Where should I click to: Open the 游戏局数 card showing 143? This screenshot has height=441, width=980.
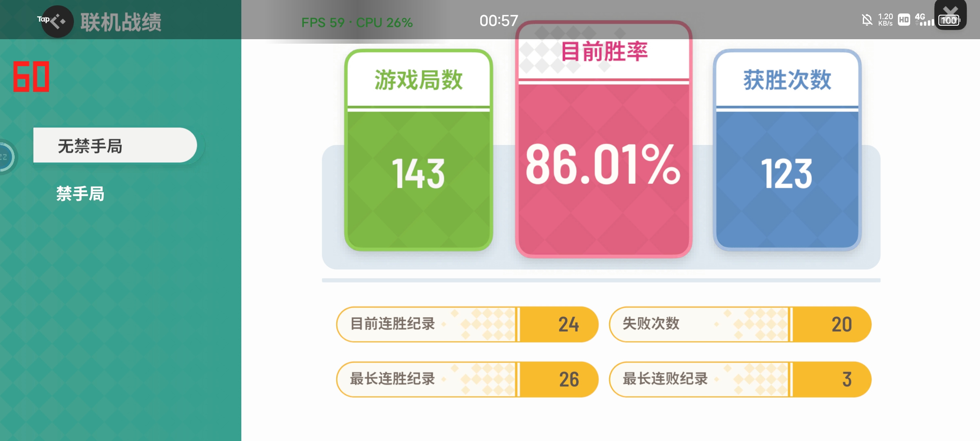click(x=419, y=150)
